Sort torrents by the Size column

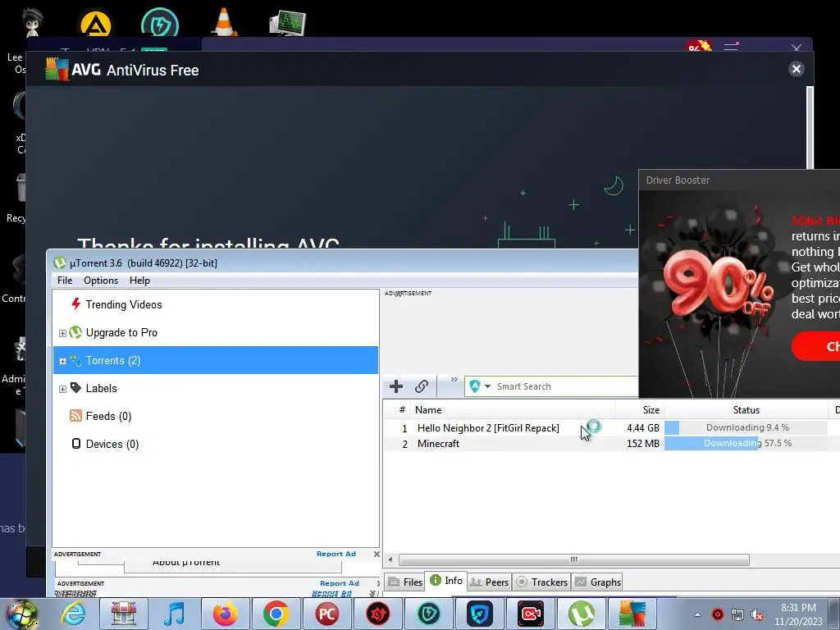click(640, 410)
